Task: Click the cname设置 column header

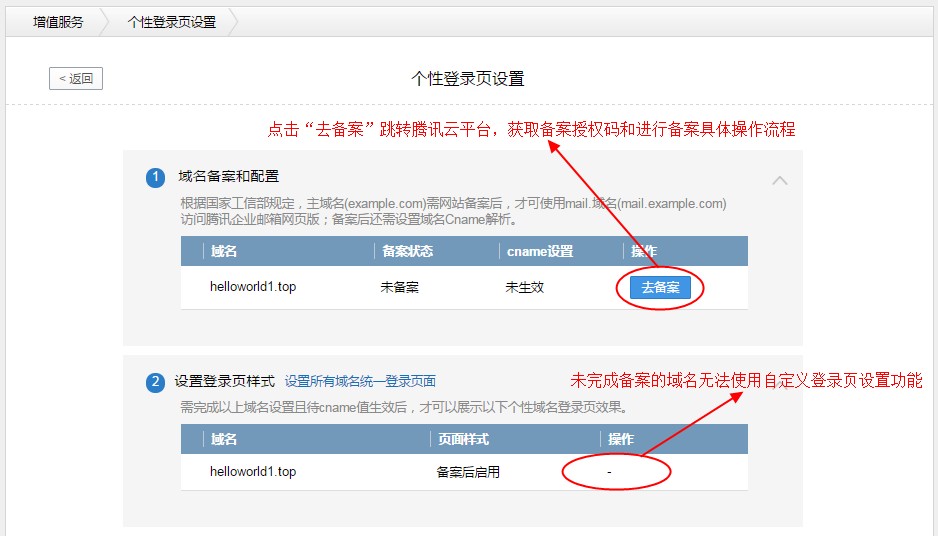Action: [540, 251]
